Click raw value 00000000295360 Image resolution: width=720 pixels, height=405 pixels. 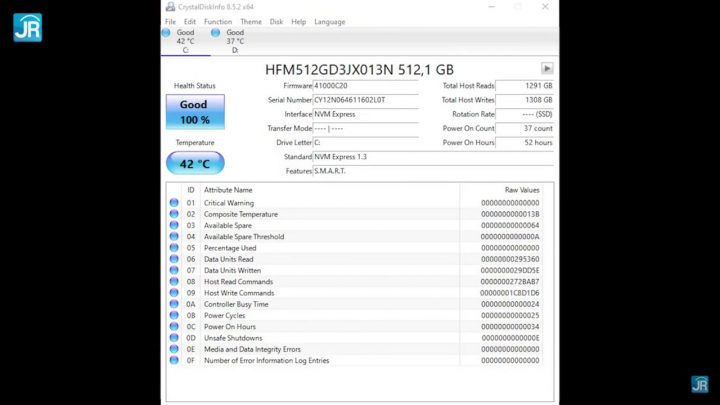[510, 259]
